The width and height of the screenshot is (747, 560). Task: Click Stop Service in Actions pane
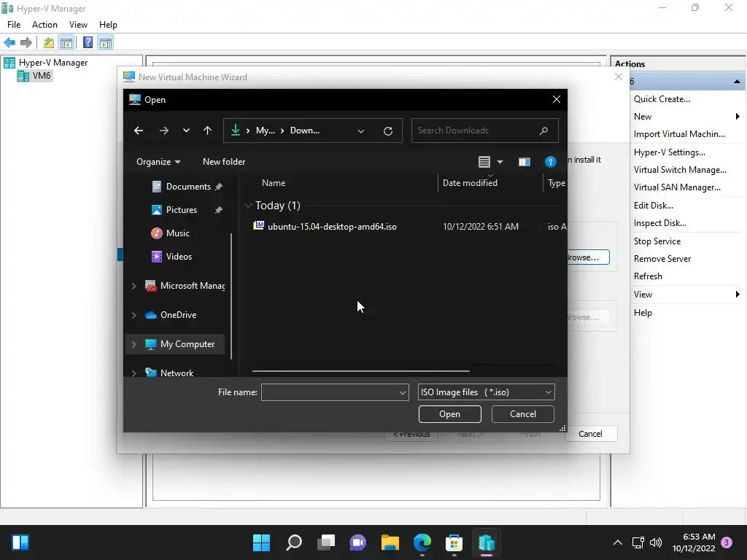coord(657,241)
